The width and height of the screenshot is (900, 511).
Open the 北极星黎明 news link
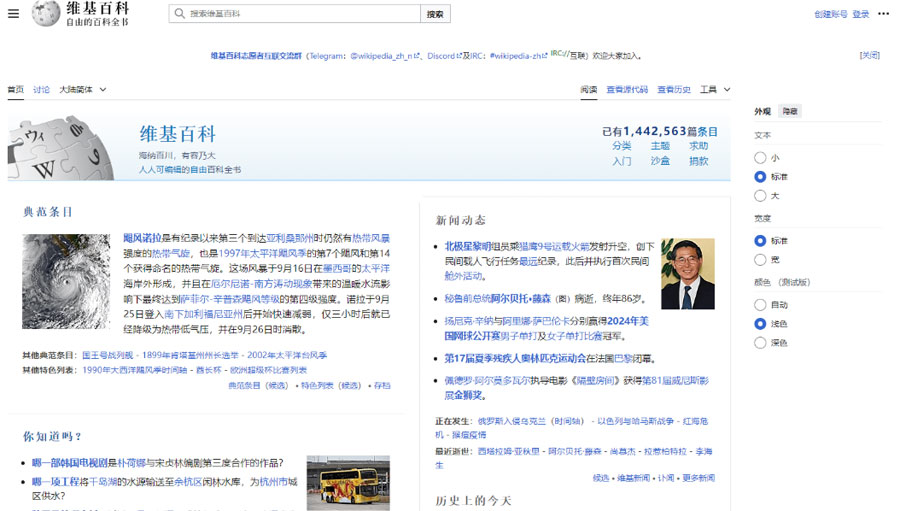click(468, 246)
